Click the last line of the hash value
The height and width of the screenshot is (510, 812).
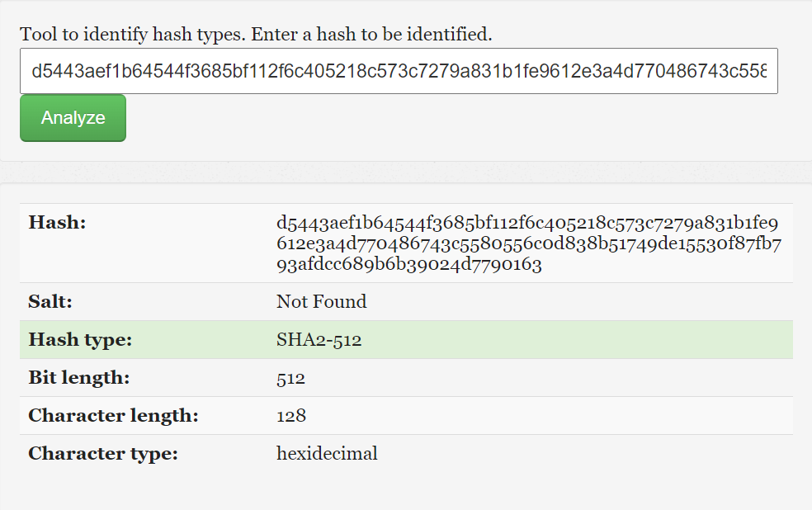408,265
